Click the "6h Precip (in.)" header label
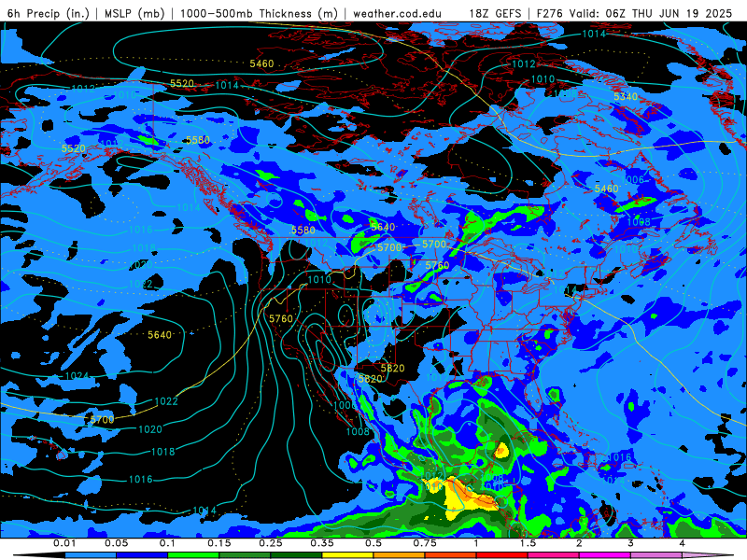The image size is (747, 560). click(x=49, y=13)
